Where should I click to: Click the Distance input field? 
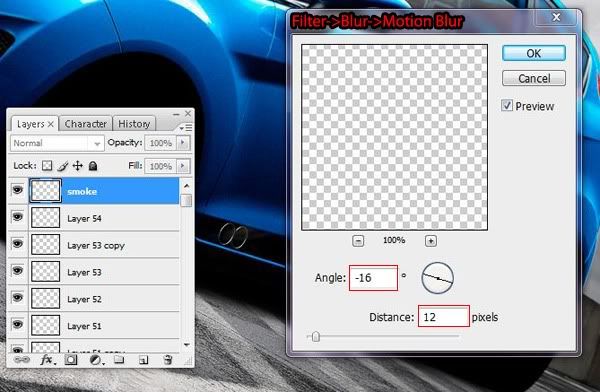443,316
